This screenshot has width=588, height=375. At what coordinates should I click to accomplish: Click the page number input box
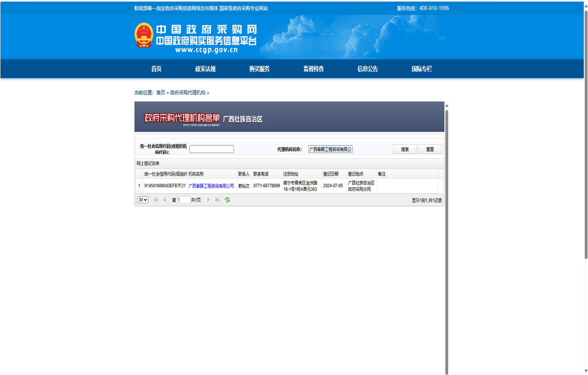click(183, 200)
